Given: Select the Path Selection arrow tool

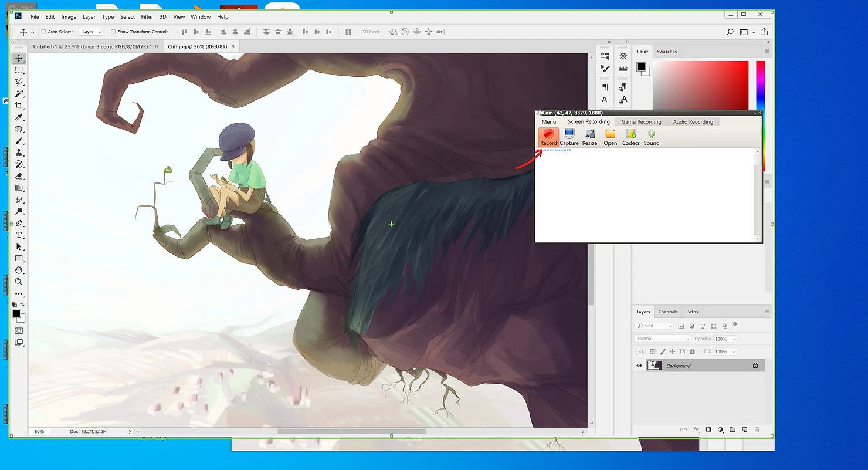Looking at the screenshot, I should [19, 246].
